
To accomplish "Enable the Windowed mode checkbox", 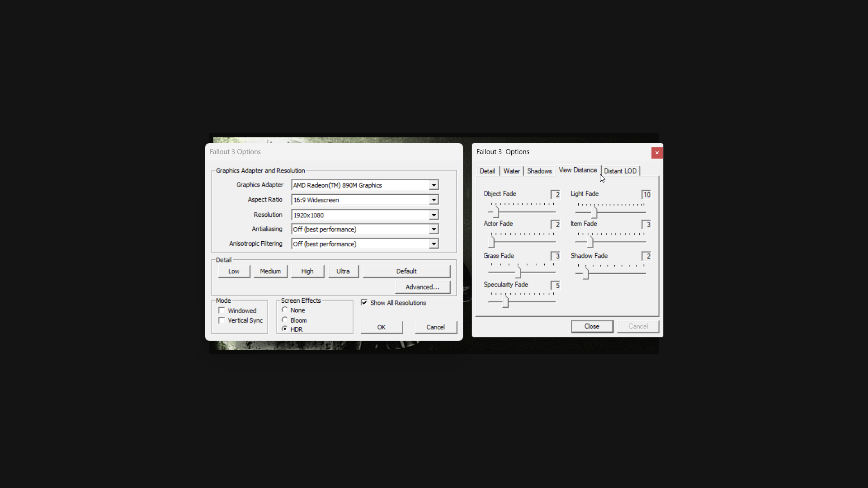I will pyautogui.click(x=222, y=310).
